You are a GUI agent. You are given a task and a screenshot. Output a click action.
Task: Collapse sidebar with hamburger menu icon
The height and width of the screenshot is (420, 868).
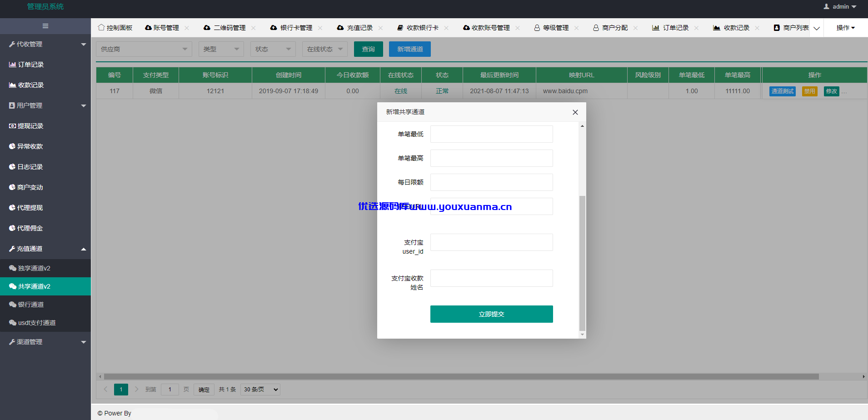[x=45, y=26]
